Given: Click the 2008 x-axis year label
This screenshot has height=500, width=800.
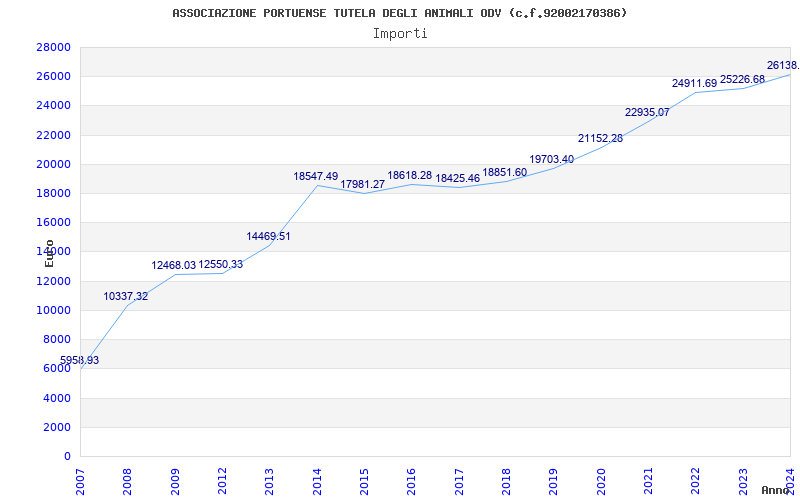Looking at the screenshot, I should (x=128, y=481).
